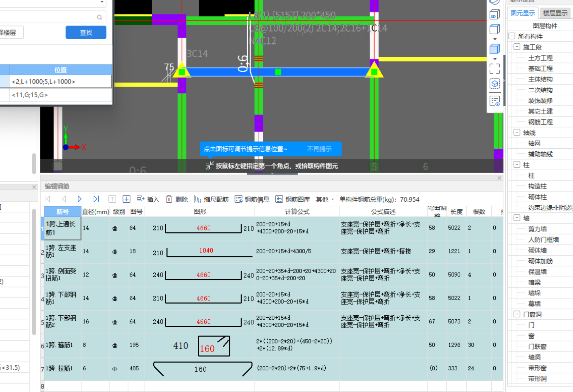Image resolution: width=573 pixels, height=392 pixels.
Task: Click the 删除 trash icon
Action: coord(169,199)
